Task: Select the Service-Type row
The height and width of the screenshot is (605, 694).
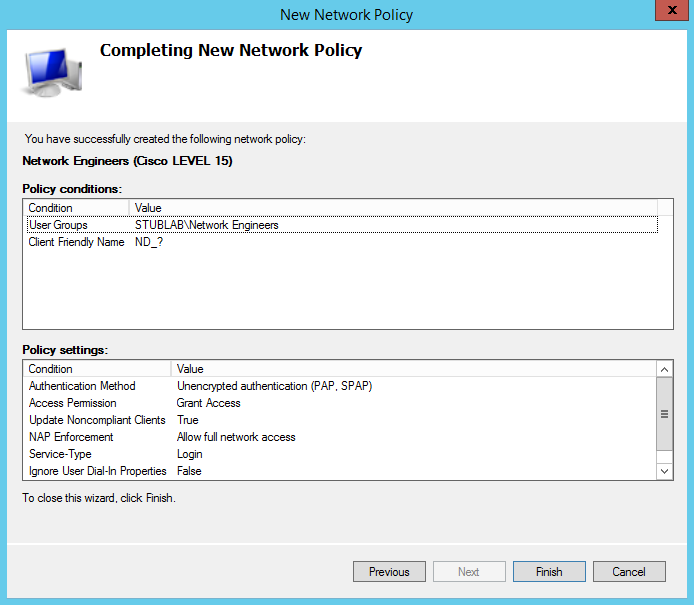Action: tap(340, 454)
